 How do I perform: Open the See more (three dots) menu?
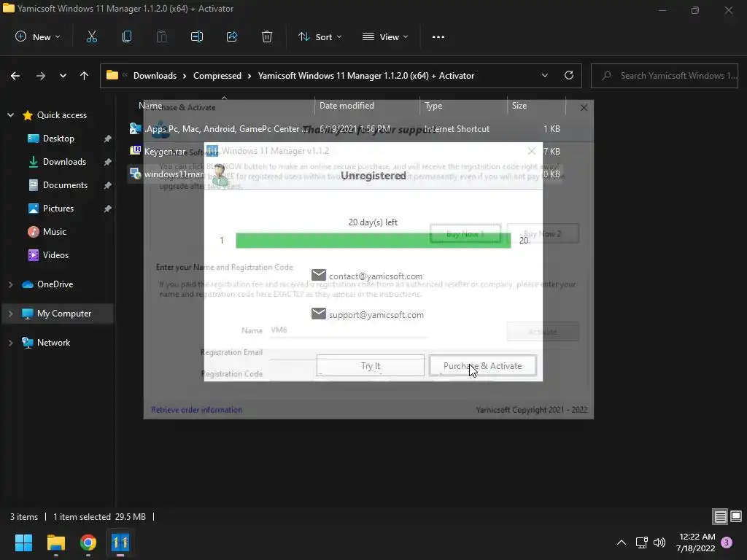pos(438,36)
